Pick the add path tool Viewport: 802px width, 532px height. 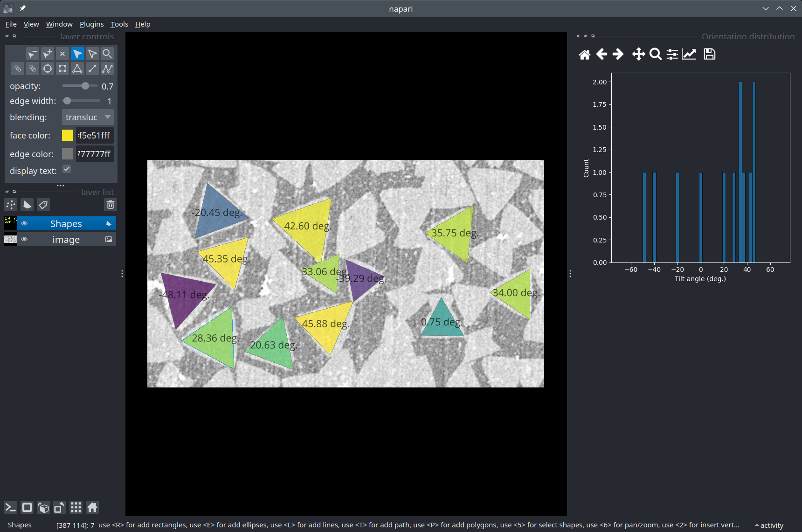(107, 69)
